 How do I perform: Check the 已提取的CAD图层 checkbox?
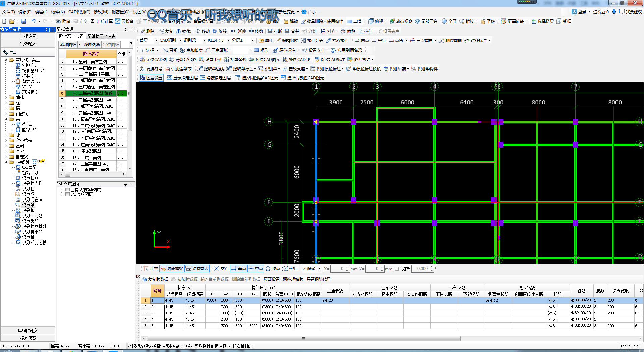68,190
